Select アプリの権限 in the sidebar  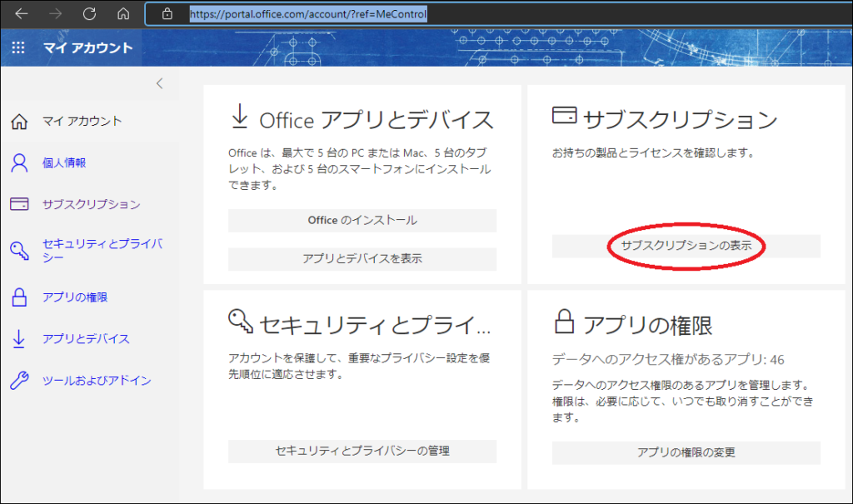[x=75, y=297]
